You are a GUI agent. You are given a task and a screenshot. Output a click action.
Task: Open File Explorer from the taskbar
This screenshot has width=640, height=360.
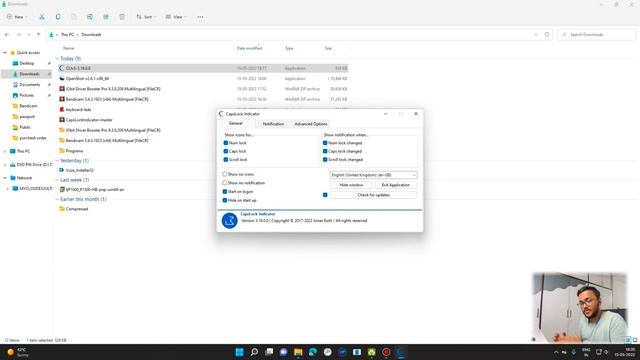[298, 352]
